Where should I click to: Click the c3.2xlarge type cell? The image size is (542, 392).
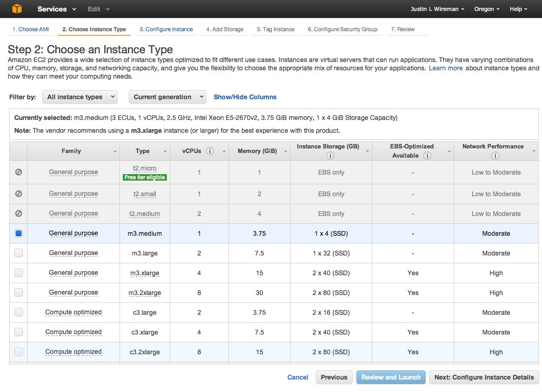point(144,352)
